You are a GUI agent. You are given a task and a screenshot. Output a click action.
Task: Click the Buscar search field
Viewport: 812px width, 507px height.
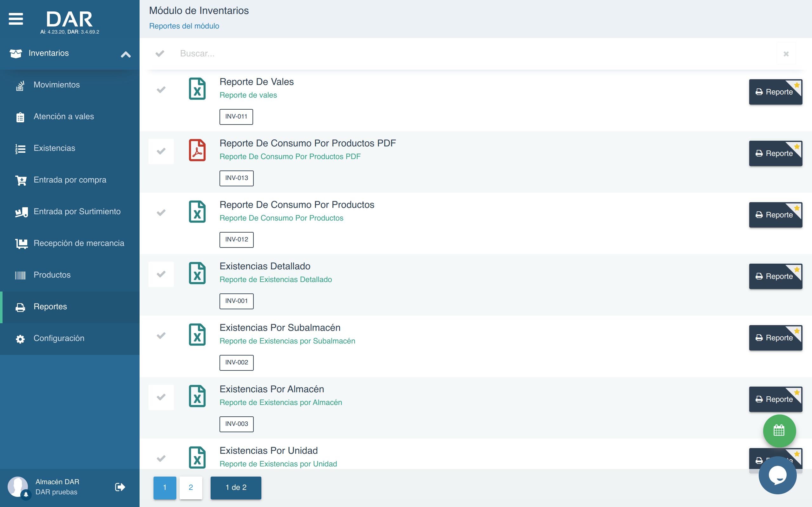[x=470, y=54]
